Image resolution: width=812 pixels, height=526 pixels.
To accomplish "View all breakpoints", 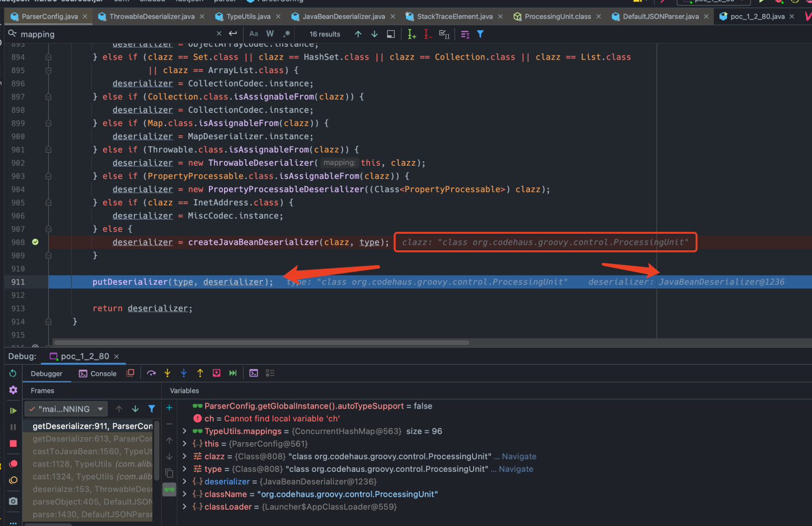I will coord(13,464).
